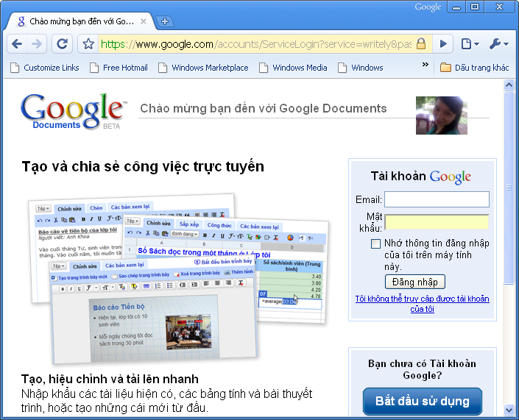Viewport: 519px width, 420px height.
Task: Maximize the browser window
Action: tap(475, 7)
